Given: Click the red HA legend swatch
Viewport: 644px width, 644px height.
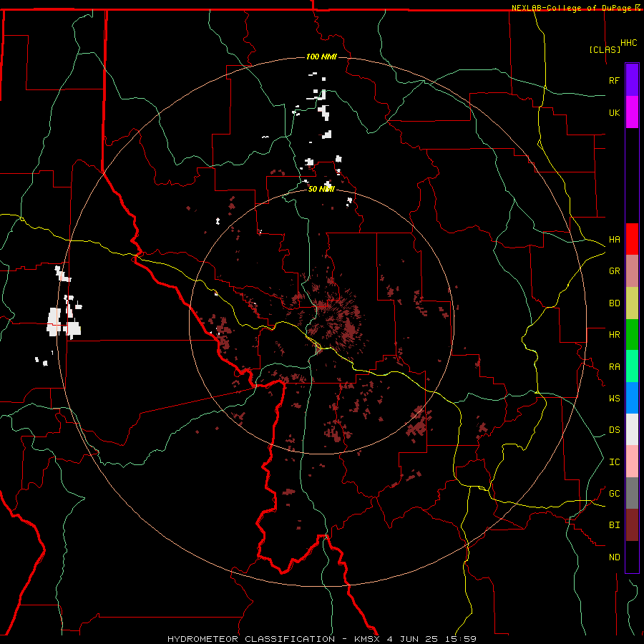Looking at the screenshot, I should pos(632,239).
